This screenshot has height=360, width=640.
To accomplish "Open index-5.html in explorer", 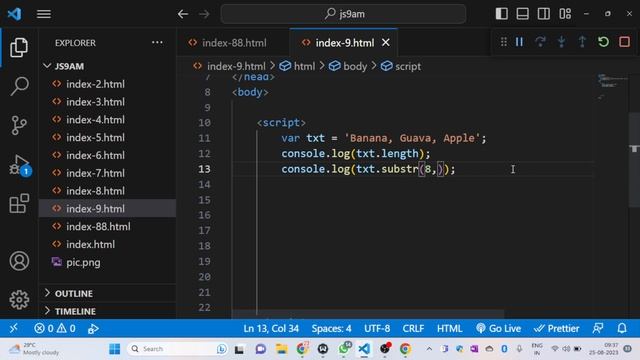I will click(107, 138).
